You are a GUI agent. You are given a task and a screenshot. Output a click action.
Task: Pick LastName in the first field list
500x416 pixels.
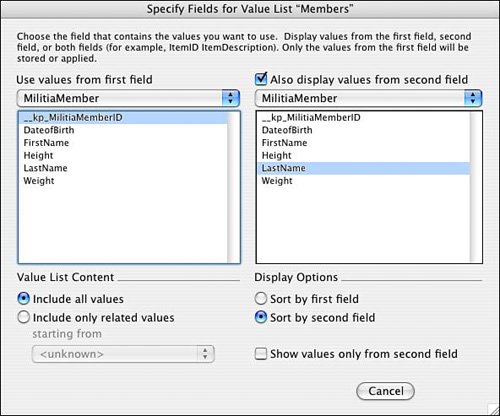coord(123,168)
